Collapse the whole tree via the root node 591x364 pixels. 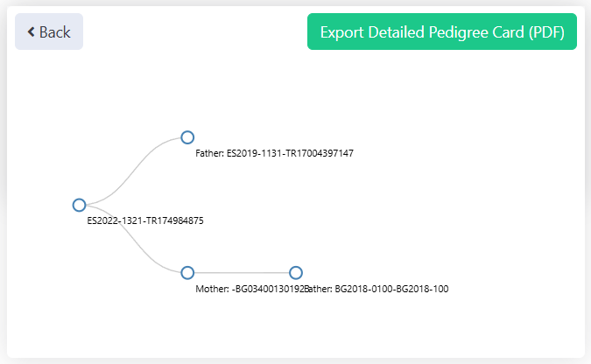coord(79,205)
